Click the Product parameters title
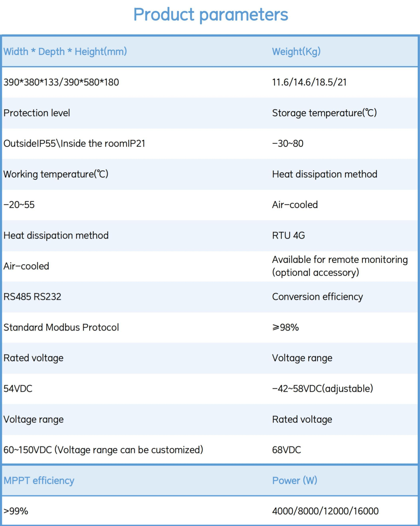420x526 pixels. pyautogui.click(x=210, y=15)
